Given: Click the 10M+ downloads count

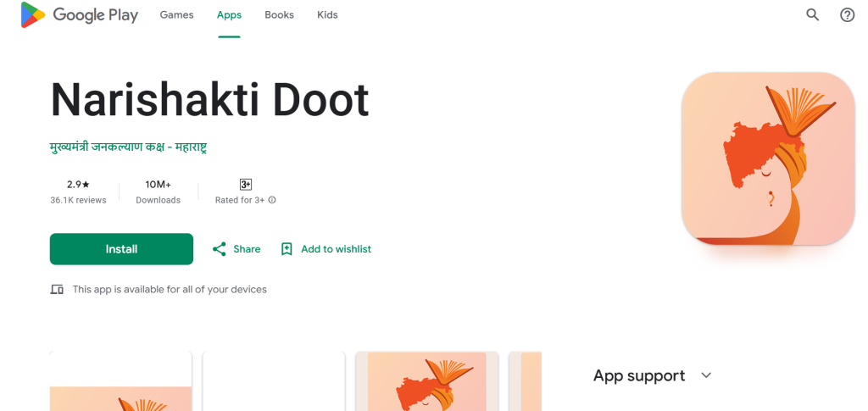Looking at the screenshot, I should pos(159,184).
